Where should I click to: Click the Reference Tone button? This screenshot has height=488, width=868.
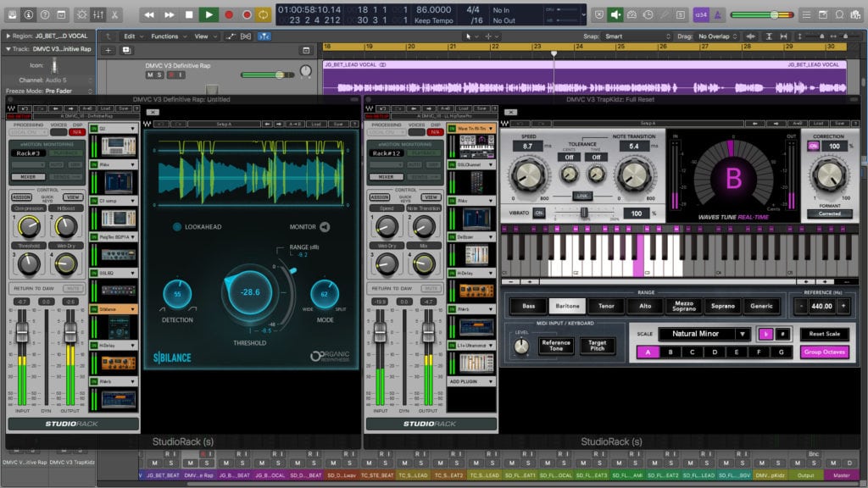point(556,346)
